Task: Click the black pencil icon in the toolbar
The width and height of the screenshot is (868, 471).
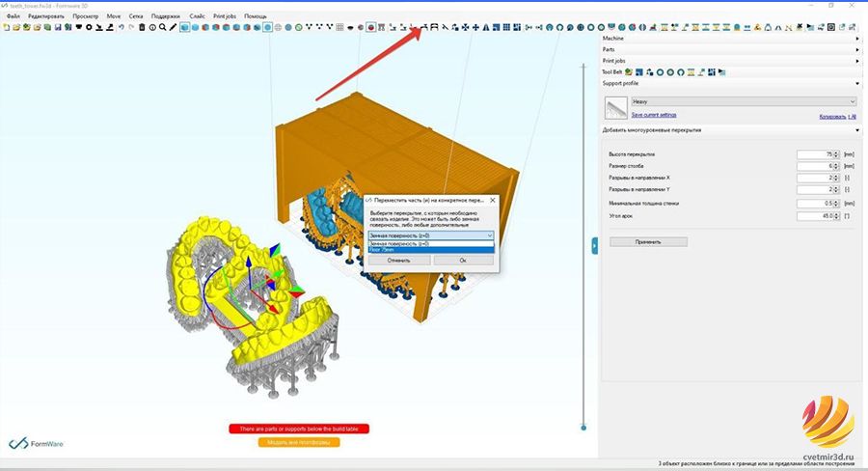Action: pos(173,27)
